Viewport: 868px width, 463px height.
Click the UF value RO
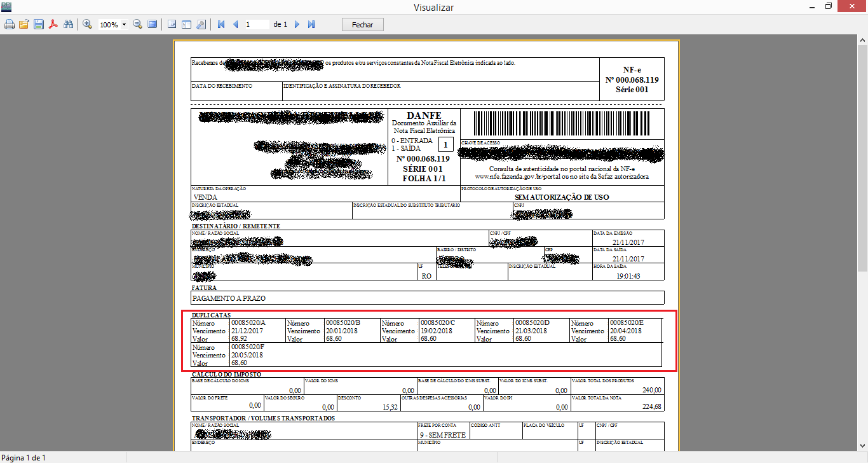[426, 276]
